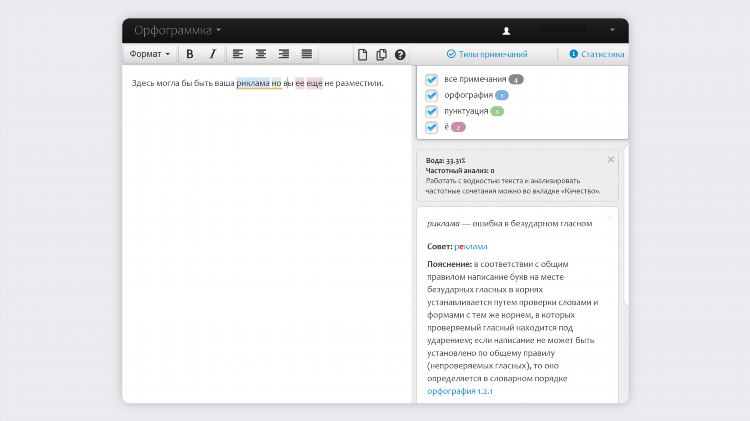Open the Типы примечаний tab
The image size is (750, 421).
[487, 54]
